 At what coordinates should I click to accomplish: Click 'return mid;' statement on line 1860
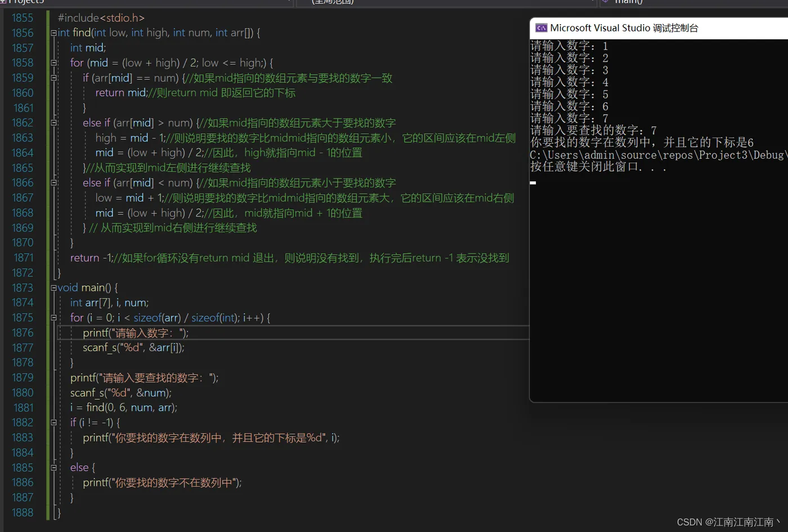121,93
